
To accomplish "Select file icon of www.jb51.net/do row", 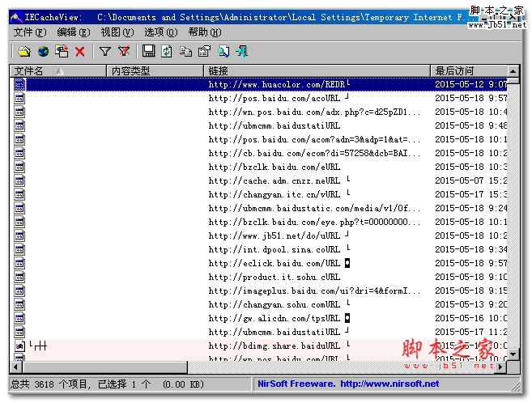I will [19, 235].
